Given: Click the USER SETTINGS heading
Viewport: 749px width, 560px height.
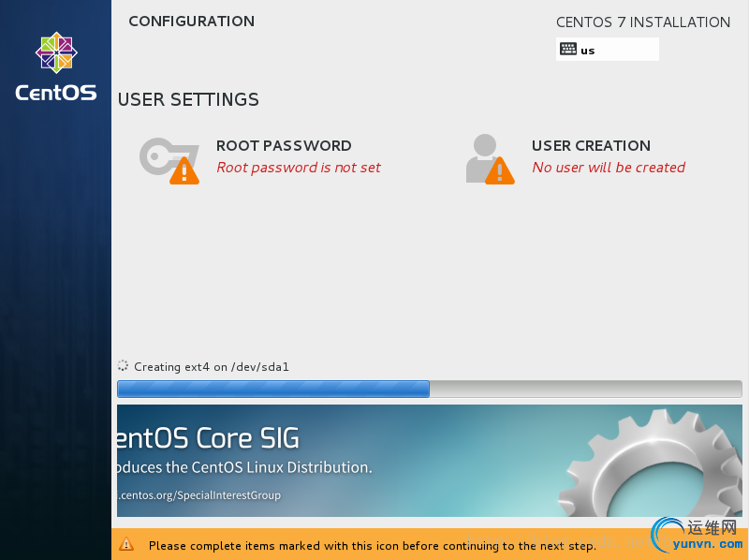Looking at the screenshot, I should 188,99.
